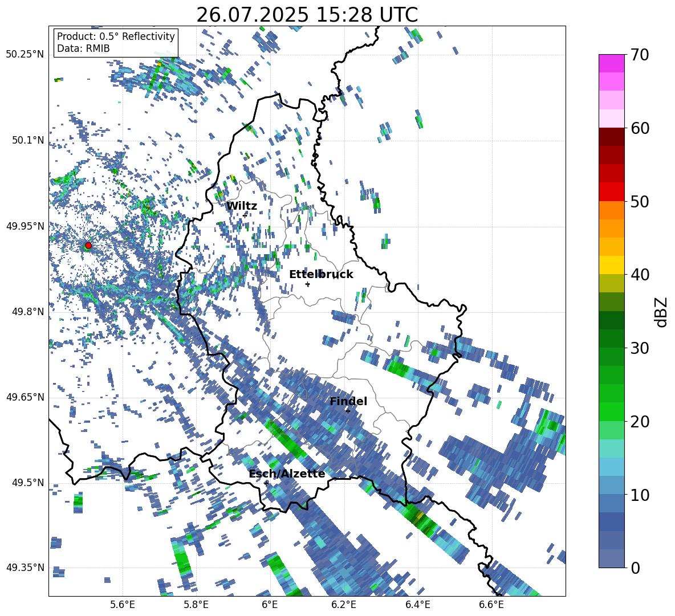675x616 pixels.
Task: Click the 49.5°N latitude label
Action: coord(28,482)
